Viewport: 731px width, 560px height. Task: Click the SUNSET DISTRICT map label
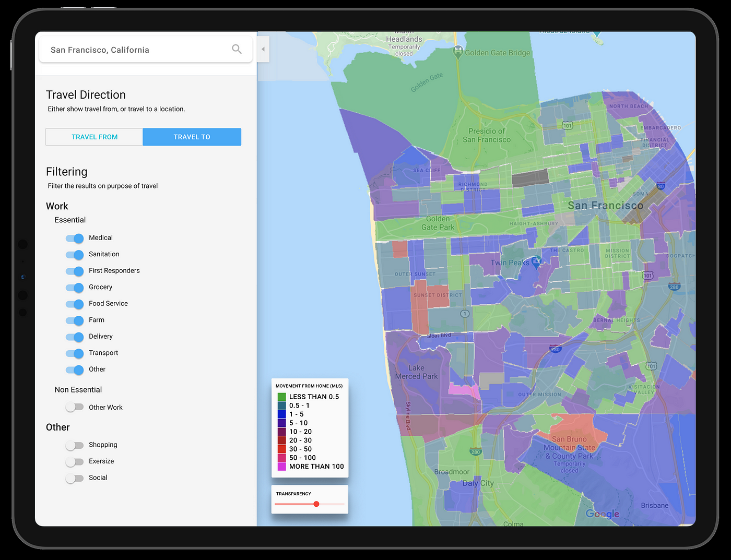(438, 295)
